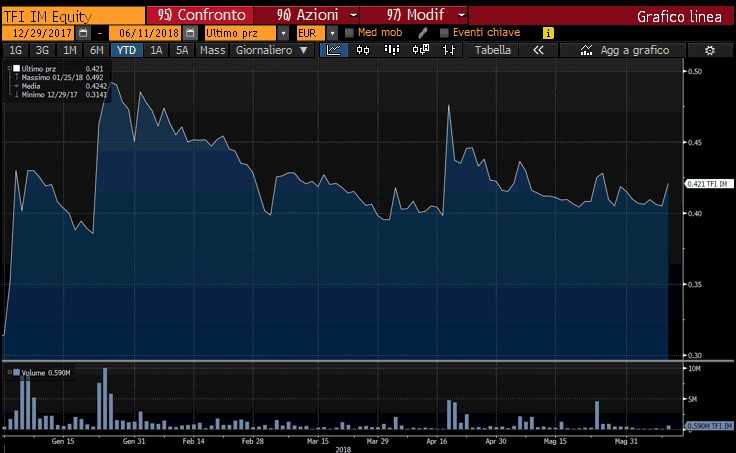The height and width of the screenshot is (453, 736).
Task: Select the YTD time range tab
Action: point(127,50)
